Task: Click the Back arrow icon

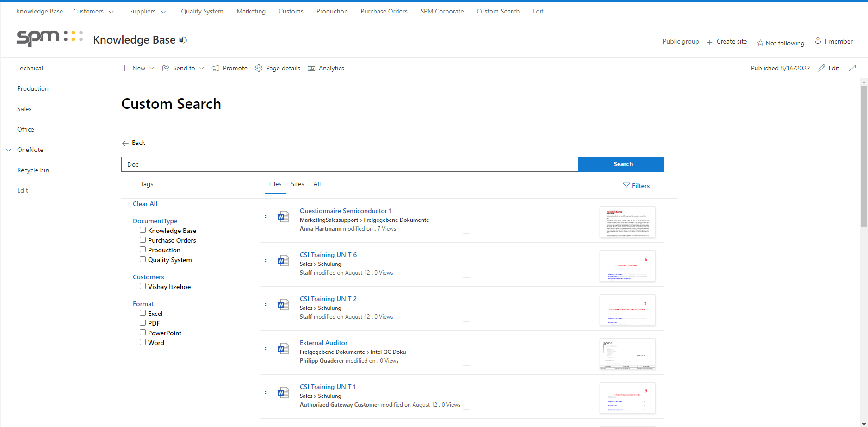Action: pyautogui.click(x=125, y=143)
